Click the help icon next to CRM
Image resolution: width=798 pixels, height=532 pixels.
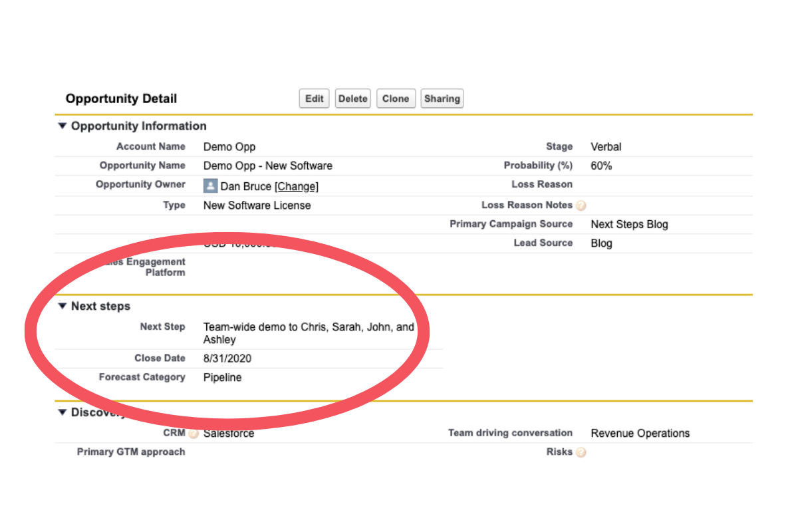click(x=192, y=433)
